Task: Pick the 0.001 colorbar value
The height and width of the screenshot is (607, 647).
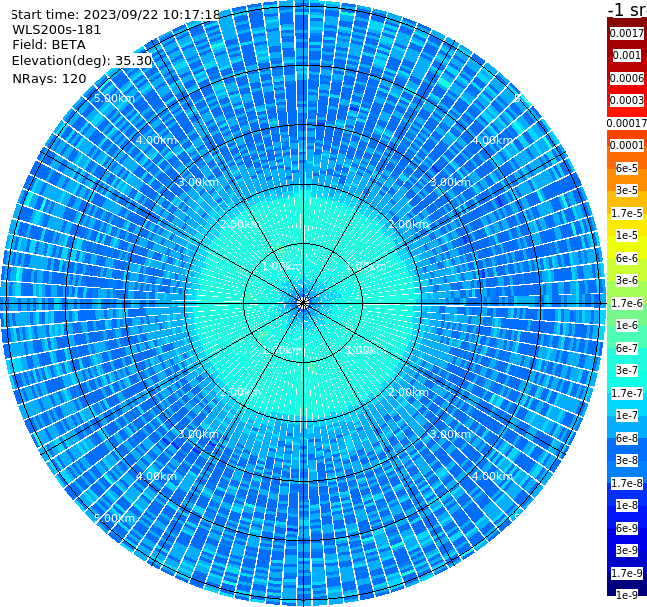Action: point(627,55)
